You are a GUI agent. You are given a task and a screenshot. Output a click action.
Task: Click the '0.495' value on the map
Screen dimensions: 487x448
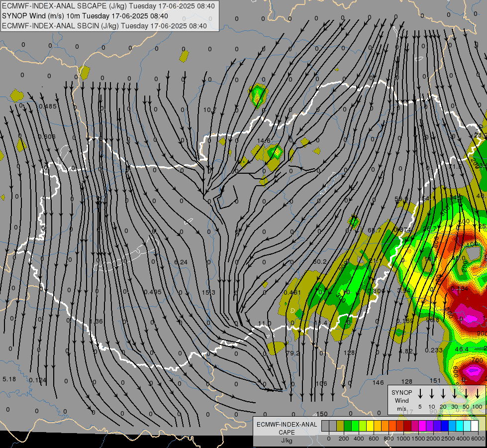[153, 292]
